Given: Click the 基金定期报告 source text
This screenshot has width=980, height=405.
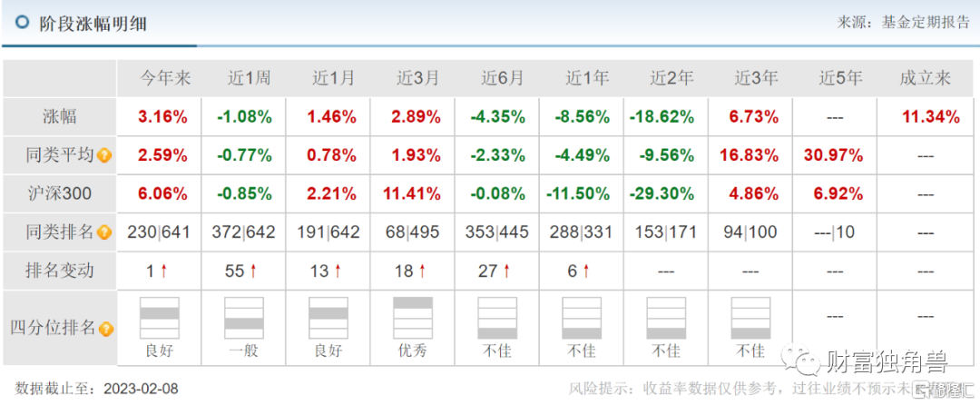Looking at the screenshot, I should [x=925, y=23].
